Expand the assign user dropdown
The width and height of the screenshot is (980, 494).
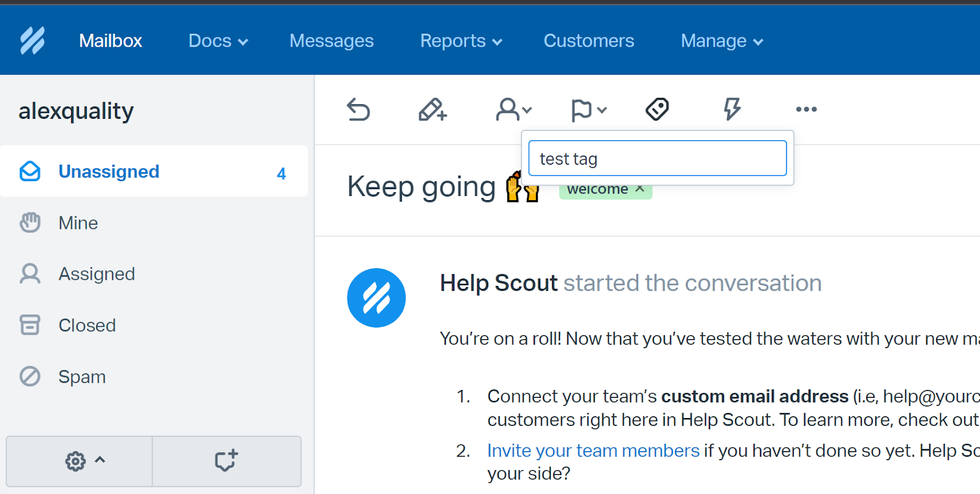tap(513, 110)
